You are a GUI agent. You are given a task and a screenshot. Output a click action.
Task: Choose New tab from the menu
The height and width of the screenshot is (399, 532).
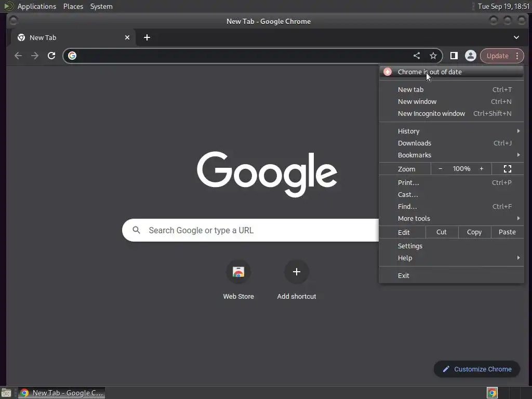click(x=451, y=89)
